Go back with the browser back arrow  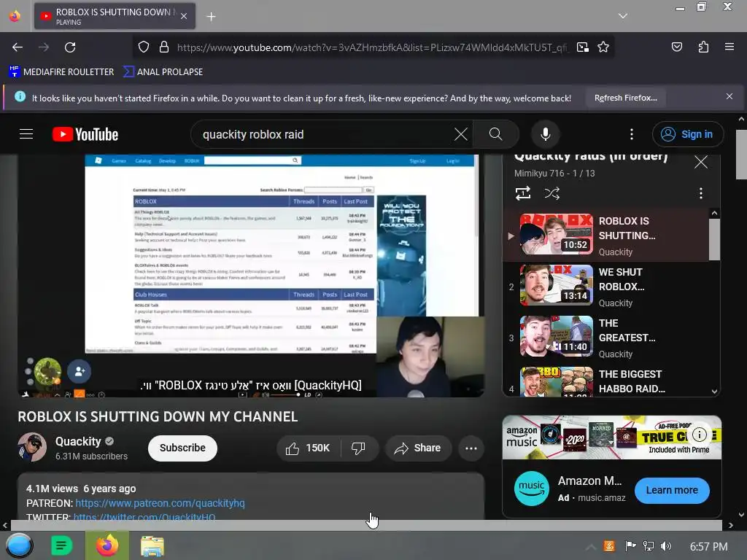pyautogui.click(x=18, y=47)
